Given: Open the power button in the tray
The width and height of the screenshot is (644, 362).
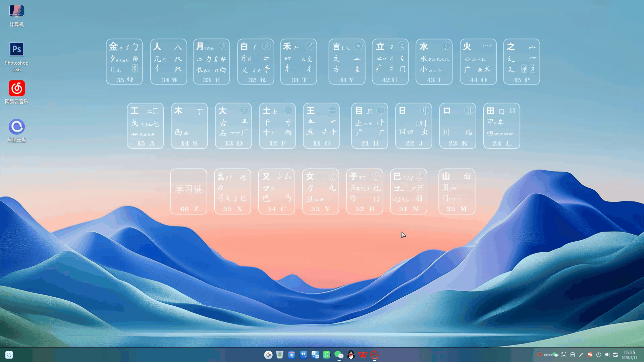Looking at the screenshot, I should tap(599, 355).
